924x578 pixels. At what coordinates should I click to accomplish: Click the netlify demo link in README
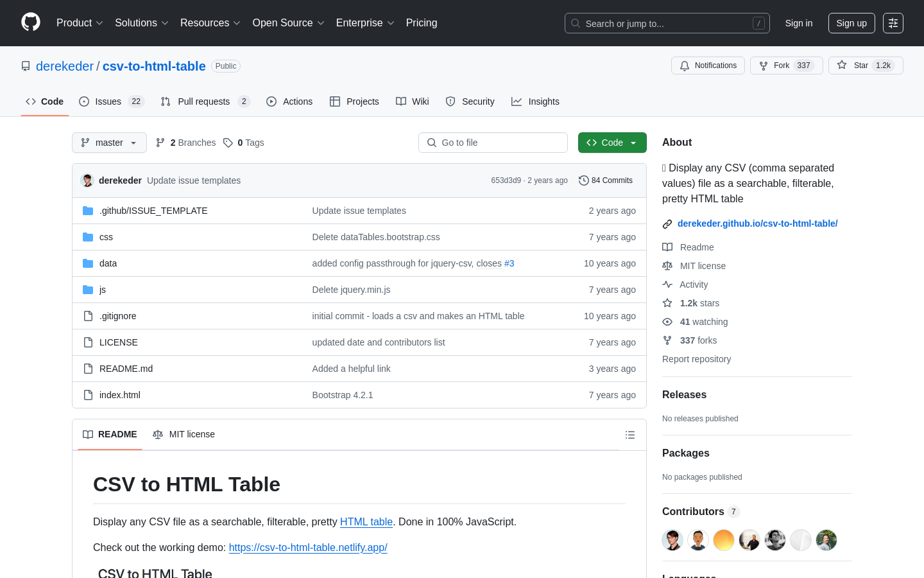coord(308,548)
